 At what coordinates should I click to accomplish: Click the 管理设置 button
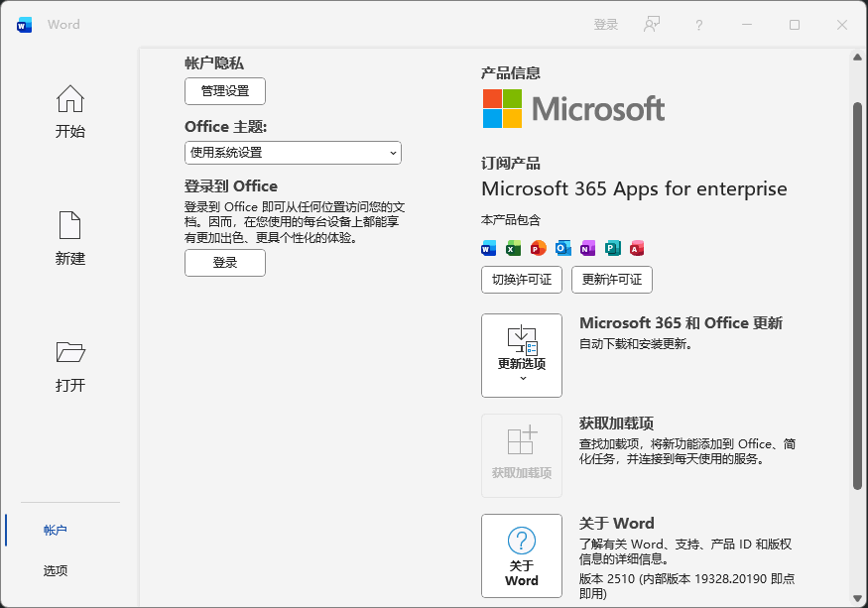(x=225, y=91)
